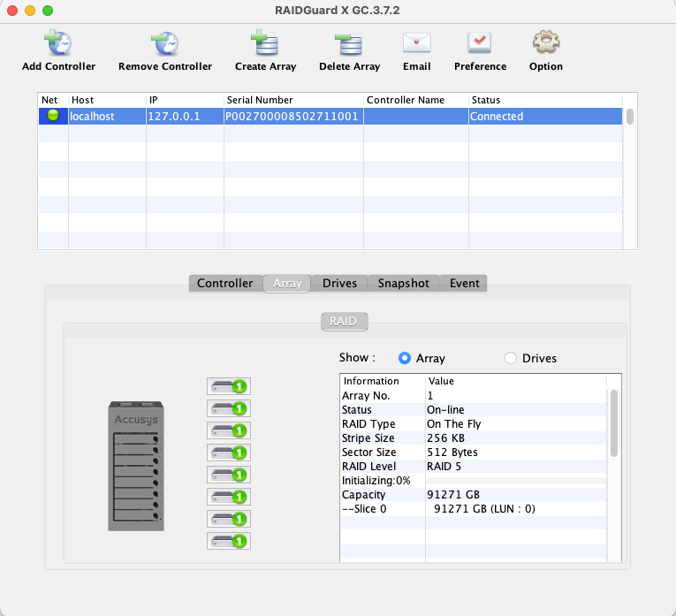The height and width of the screenshot is (616, 676).
Task: Click the Net column header
Action: (x=53, y=100)
